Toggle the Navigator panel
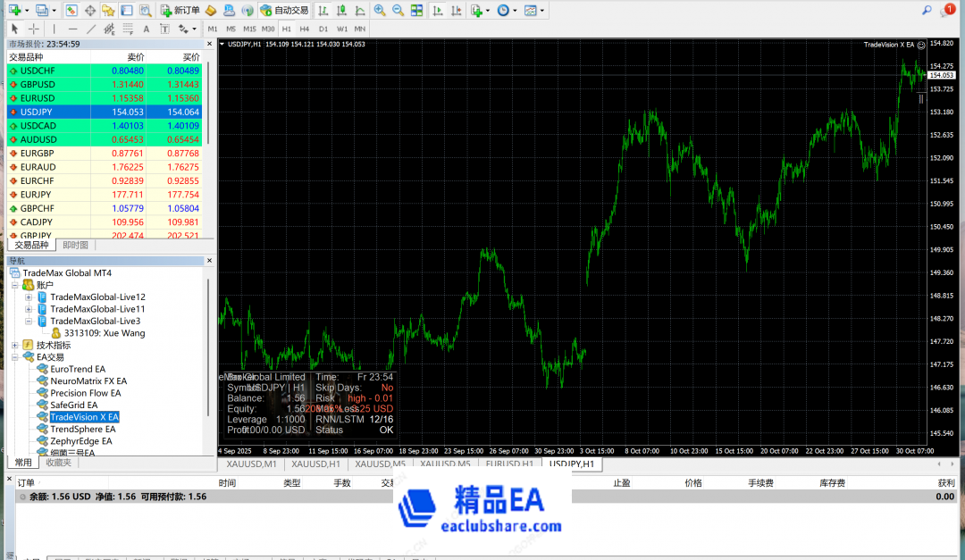This screenshot has height=560, width=965. point(108,11)
